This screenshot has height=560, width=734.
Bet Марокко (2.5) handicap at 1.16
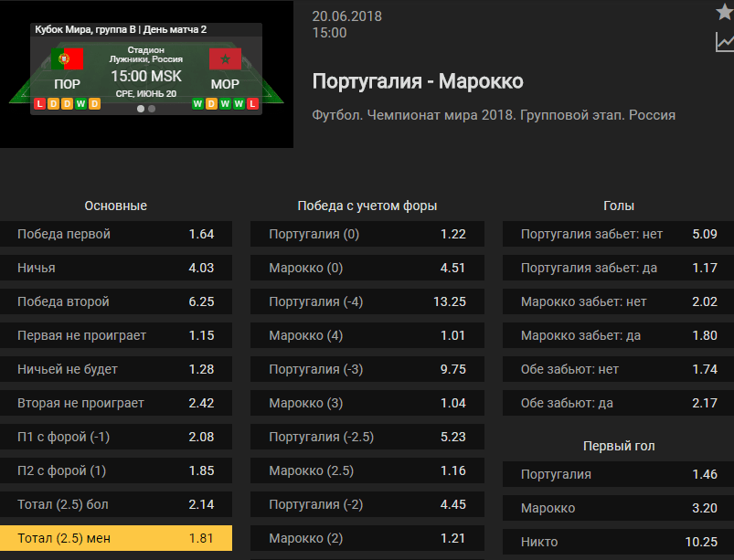tap(367, 470)
